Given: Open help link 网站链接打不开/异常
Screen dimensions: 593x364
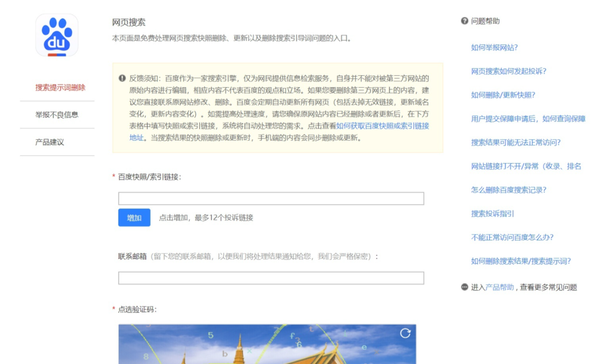Looking at the screenshot, I should [526, 166].
